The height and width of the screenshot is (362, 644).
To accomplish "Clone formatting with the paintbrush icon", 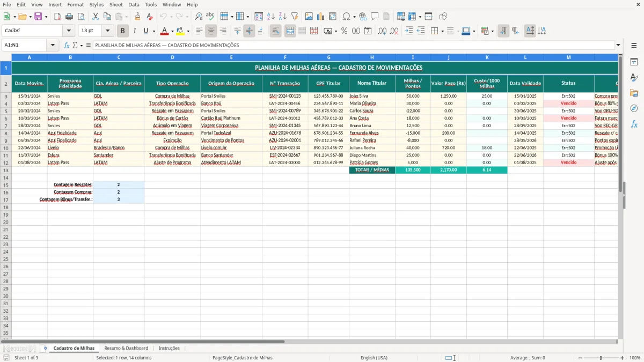I will point(138,17).
